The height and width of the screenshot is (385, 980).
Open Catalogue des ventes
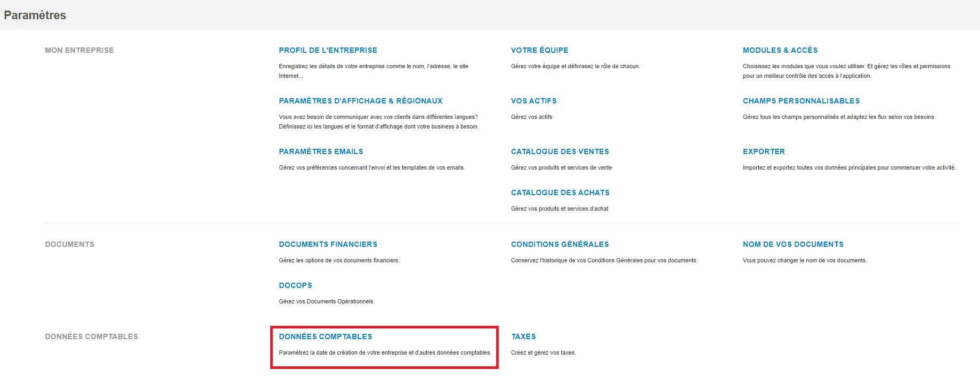tap(560, 151)
